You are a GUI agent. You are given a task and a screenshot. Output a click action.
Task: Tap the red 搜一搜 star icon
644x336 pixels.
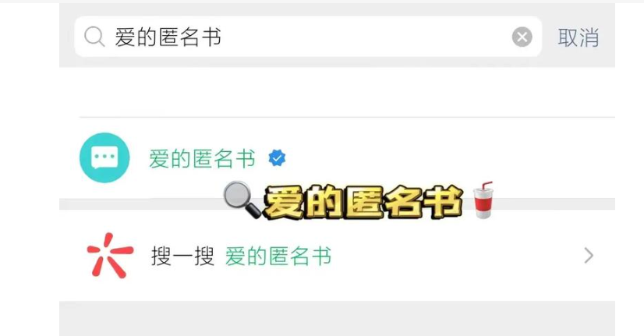[x=110, y=256]
